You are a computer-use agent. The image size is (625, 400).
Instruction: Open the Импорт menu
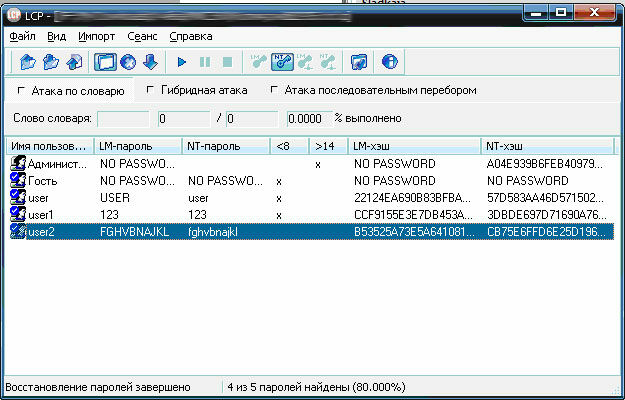tap(96, 36)
